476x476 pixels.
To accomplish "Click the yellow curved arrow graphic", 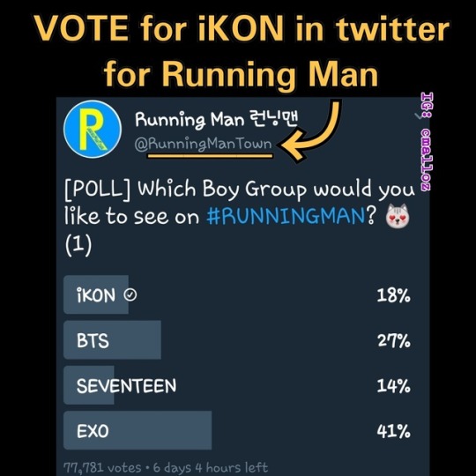I will pos(311,130).
